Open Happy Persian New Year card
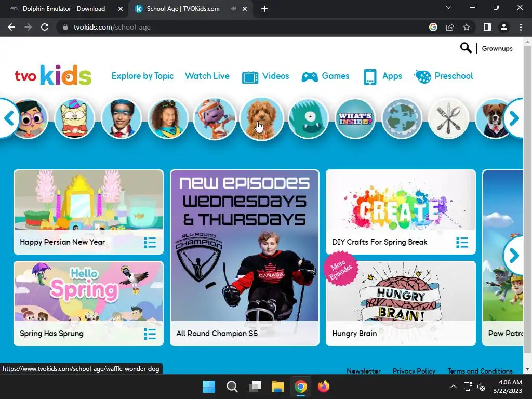 tap(88, 212)
